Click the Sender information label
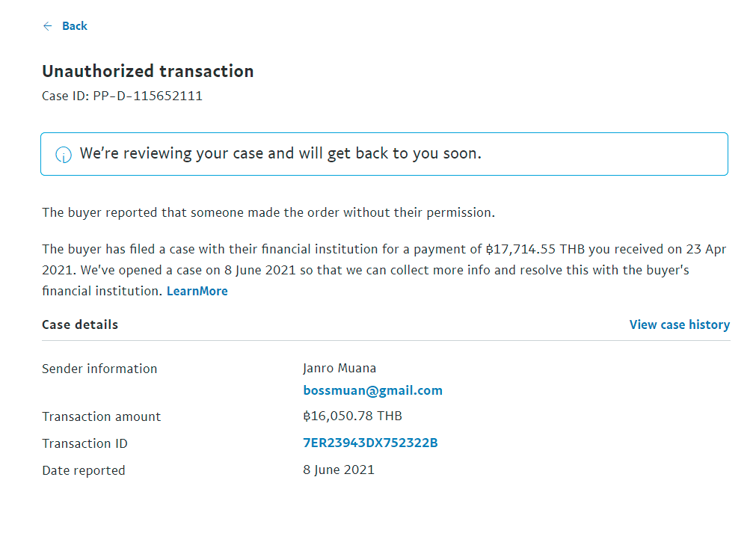This screenshot has width=756, height=560. 99,369
